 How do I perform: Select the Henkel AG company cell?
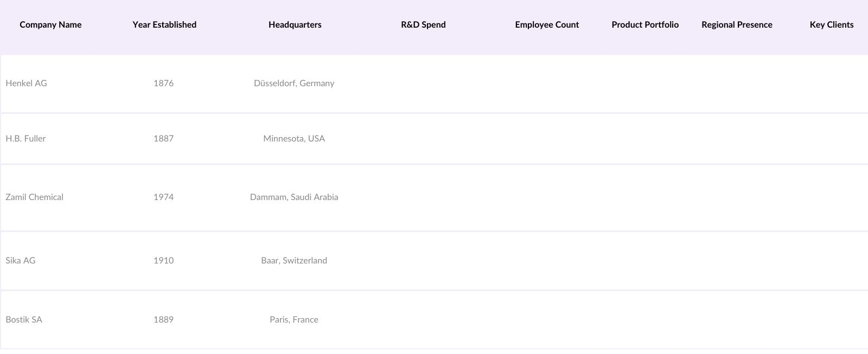[27, 83]
